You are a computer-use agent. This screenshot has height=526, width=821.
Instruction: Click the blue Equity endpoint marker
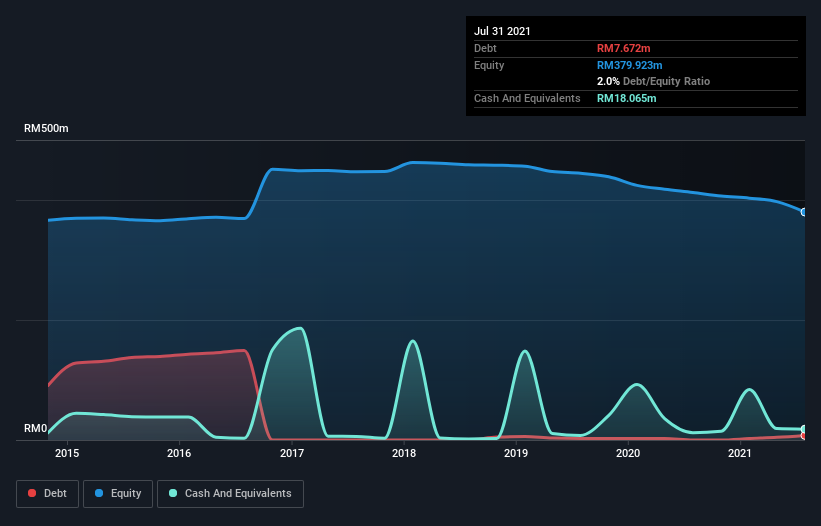804,212
